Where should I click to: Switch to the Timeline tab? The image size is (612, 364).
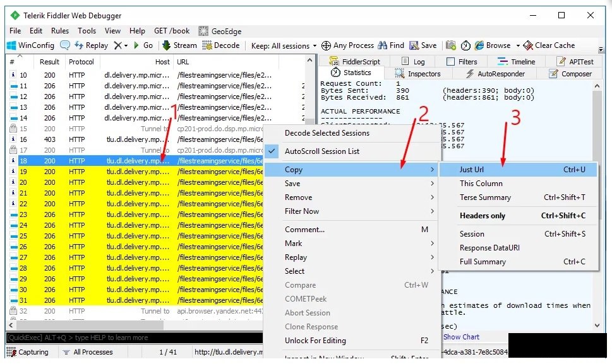(516, 62)
